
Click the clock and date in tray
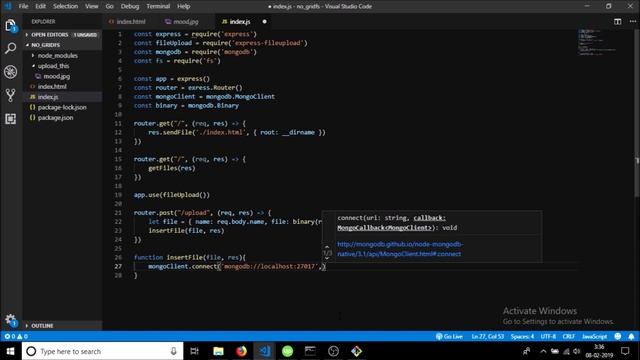pos(599,351)
